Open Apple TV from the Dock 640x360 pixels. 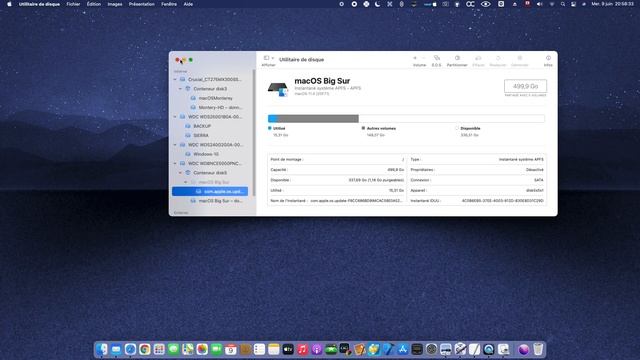tap(288, 349)
